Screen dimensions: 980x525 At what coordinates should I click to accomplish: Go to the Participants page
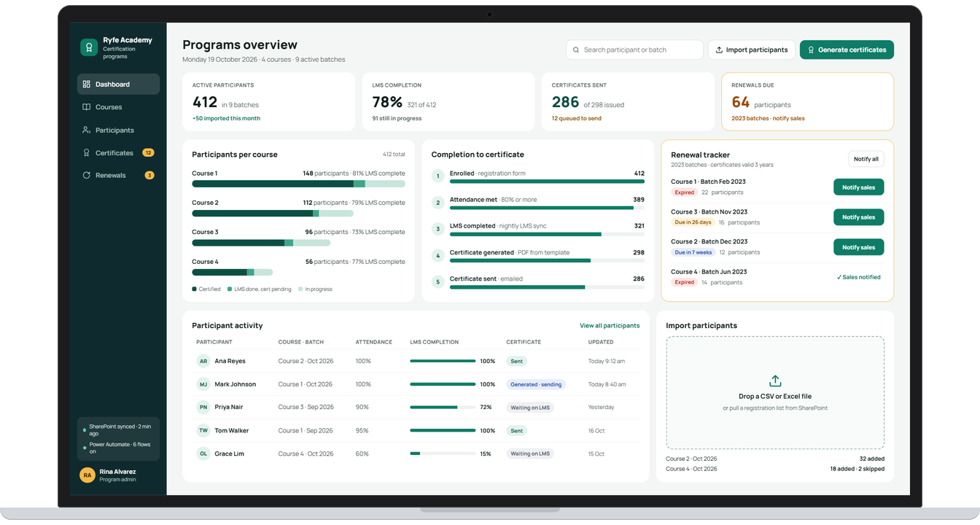click(x=118, y=130)
